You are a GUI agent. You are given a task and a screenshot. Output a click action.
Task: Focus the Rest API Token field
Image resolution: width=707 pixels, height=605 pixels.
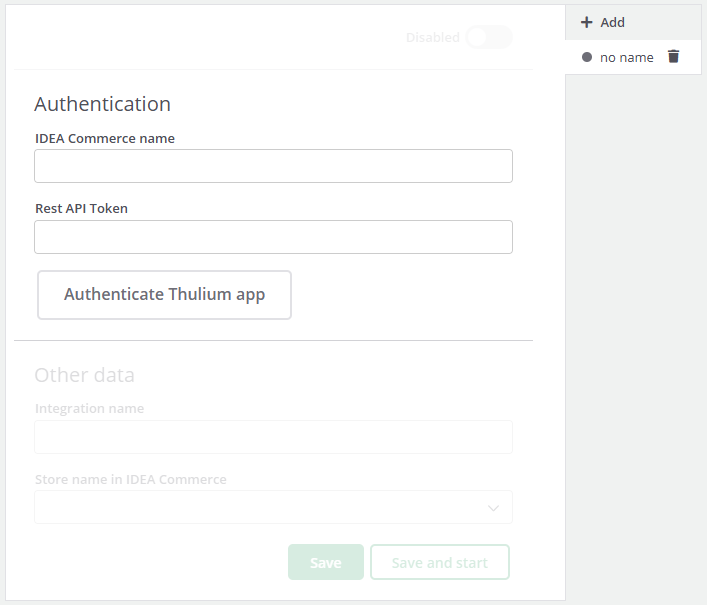point(273,237)
